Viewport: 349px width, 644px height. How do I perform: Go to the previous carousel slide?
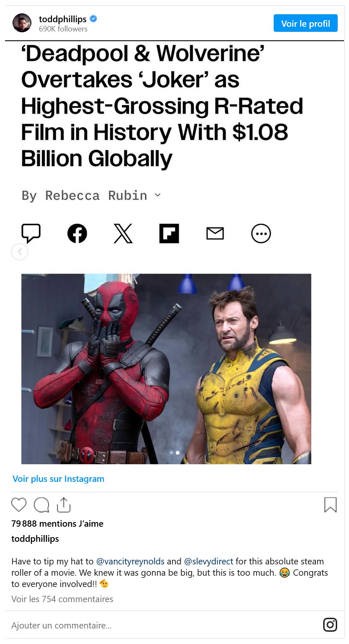click(x=19, y=252)
